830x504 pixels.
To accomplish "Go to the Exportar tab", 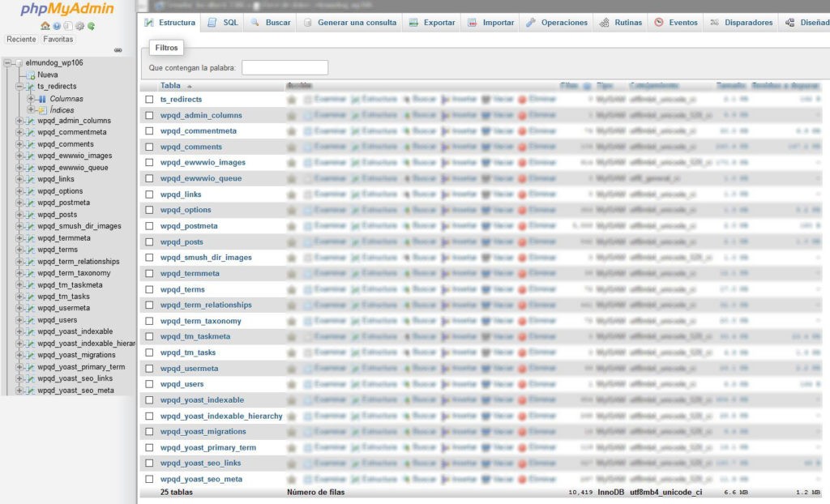I will click(432, 23).
